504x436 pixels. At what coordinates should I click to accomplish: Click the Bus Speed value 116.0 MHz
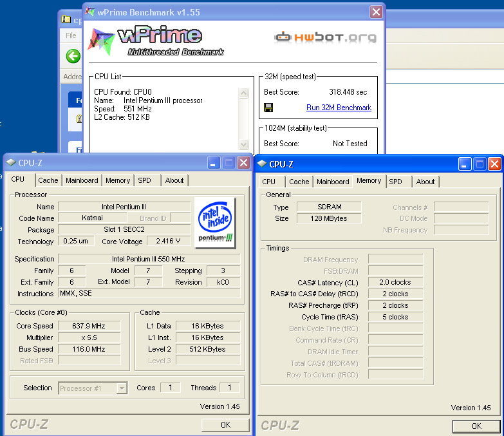pyautogui.click(x=89, y=349)
